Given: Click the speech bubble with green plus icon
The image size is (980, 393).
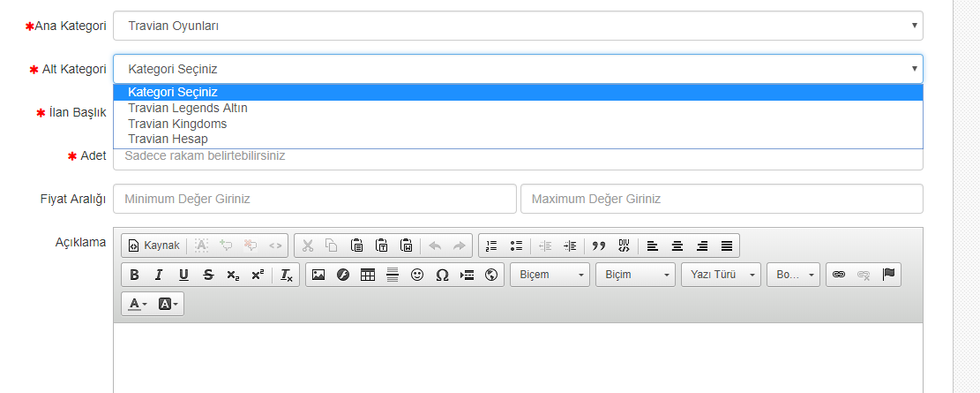Looking at the screenshot, I should [226, 246].
